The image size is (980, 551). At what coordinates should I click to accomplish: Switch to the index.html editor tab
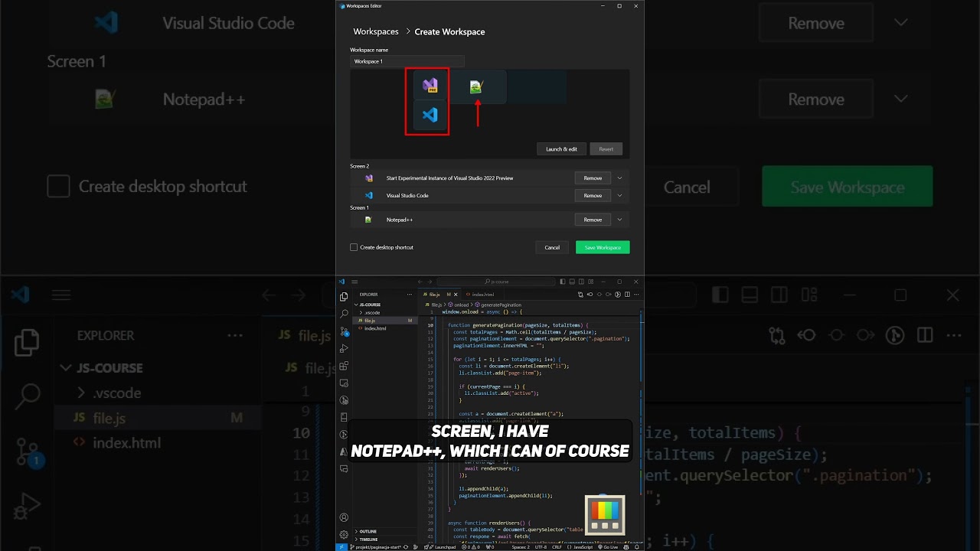point(482,294)
